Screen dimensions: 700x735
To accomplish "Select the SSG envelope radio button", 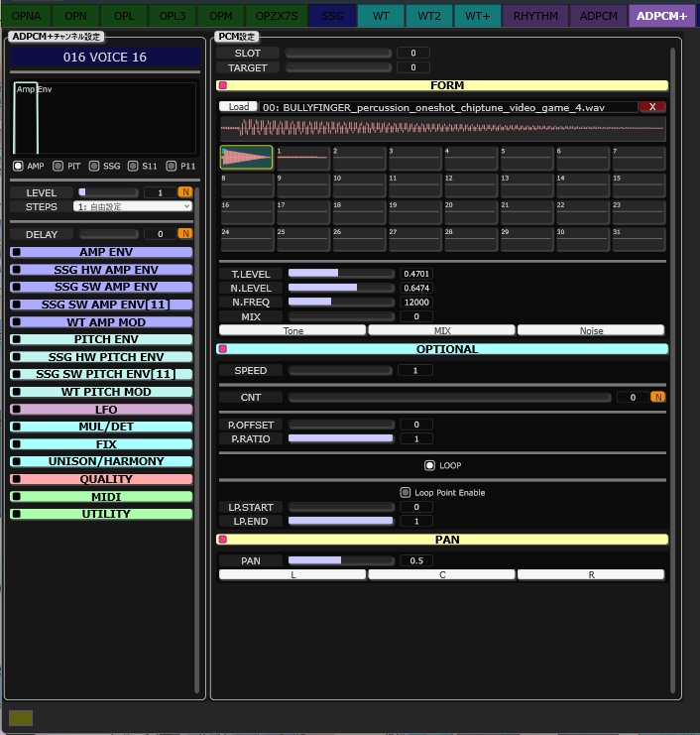I will coord(94,166).
